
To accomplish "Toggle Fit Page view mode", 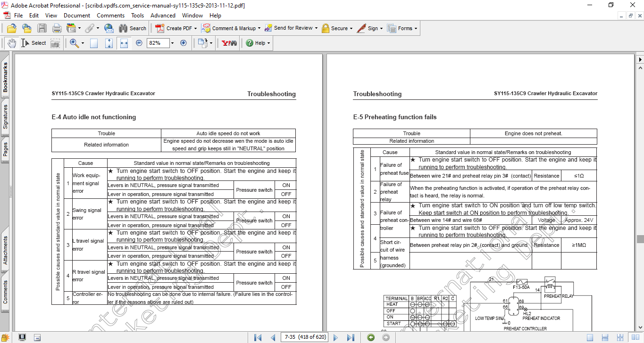I will [x=109, y=43].
